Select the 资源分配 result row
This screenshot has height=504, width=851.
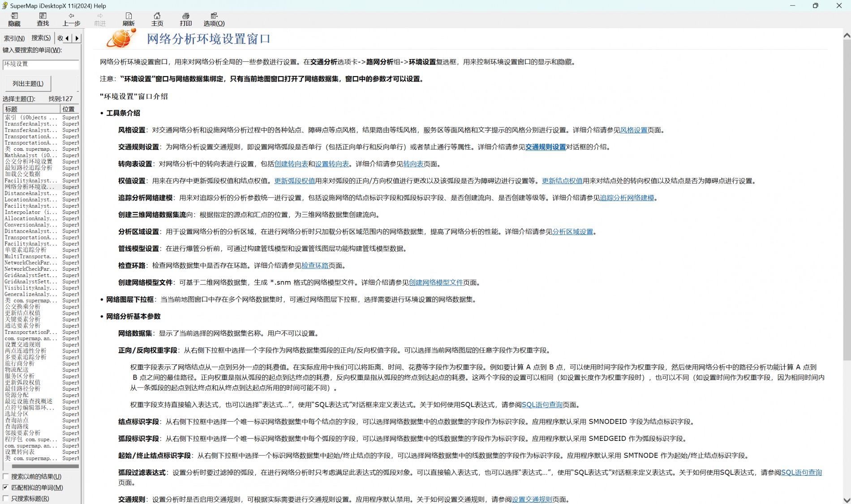click(41, 395)
